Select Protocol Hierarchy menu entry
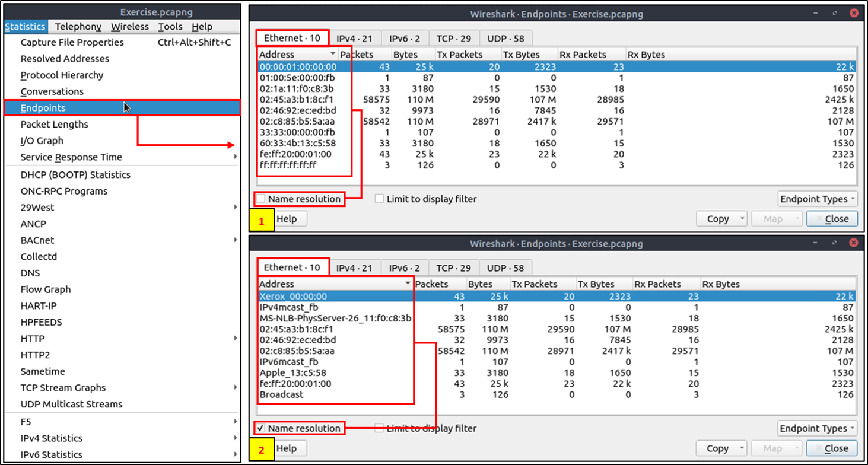This screenshot has height=465, width=868. pyautogui.click(x=62, y=75)
